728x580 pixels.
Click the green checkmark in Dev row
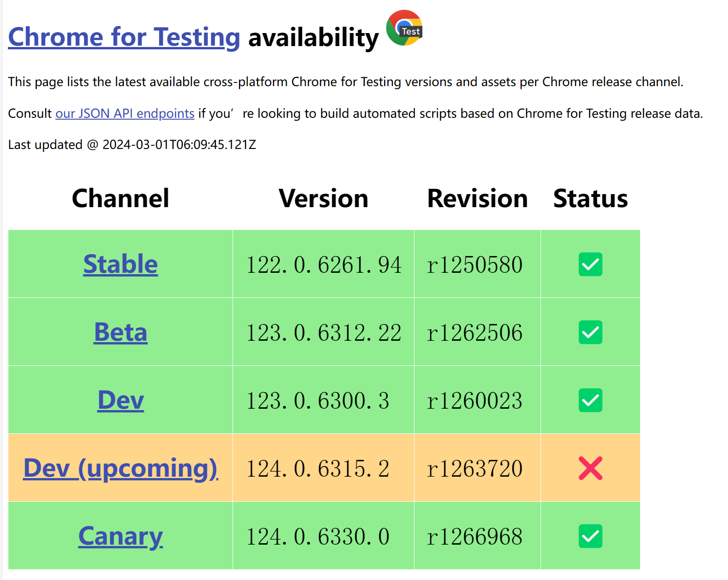pos(590,400)
